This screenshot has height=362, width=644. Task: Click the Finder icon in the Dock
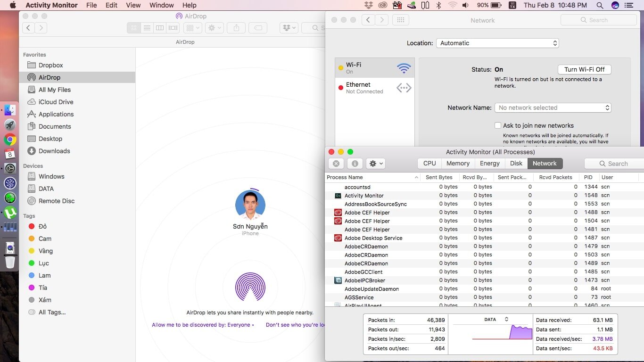click(x=10, y=110)
